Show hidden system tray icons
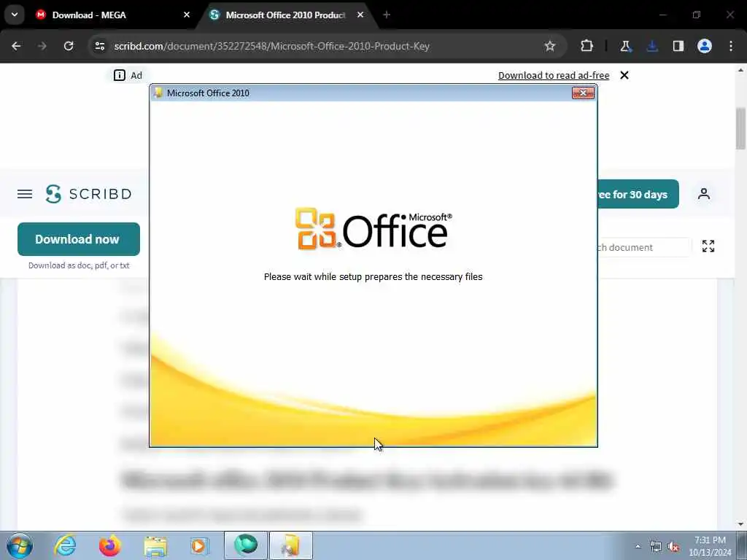747x560 pixels. (x=638, y=547)
